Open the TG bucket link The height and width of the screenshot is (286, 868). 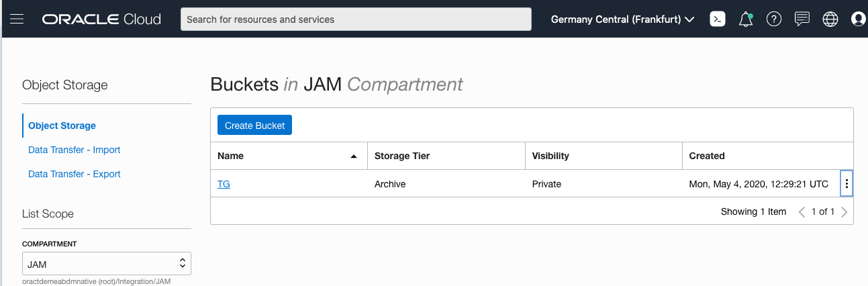(224, 184)
